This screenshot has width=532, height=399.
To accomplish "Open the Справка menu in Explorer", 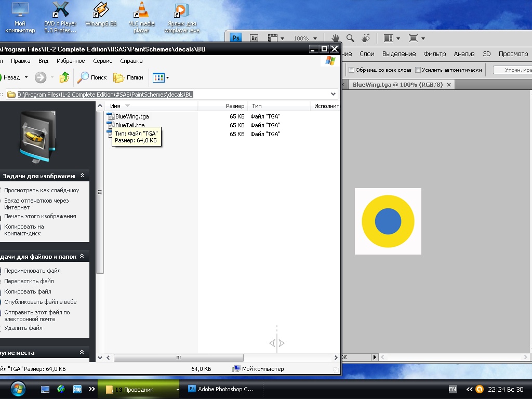I will (131, 61).
